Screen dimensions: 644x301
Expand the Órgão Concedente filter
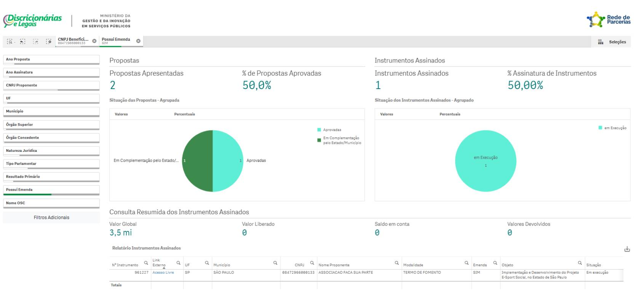[51, 138]
